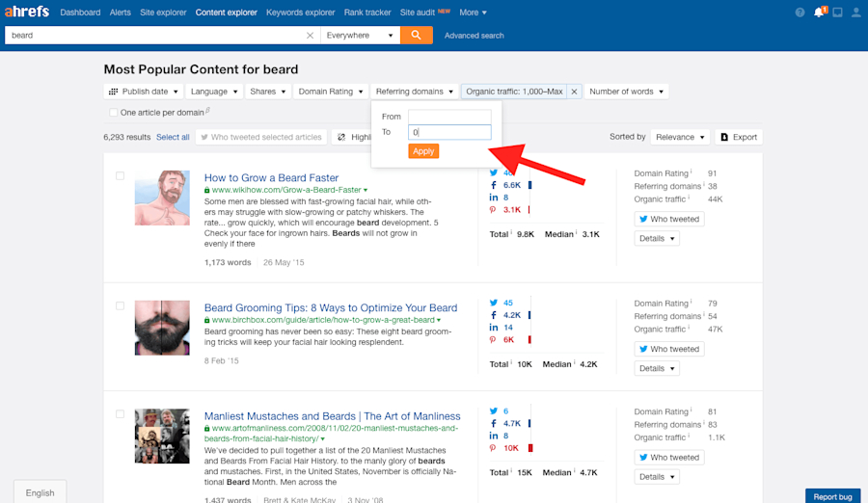Click the orange Apply button
This screenshot has width=868, height=503.
click(423, 151)
